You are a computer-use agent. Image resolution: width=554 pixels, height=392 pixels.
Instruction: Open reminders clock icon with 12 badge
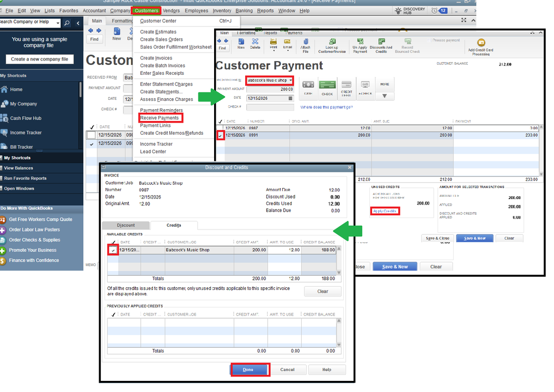pyautogui.click(x=439, y=11)
